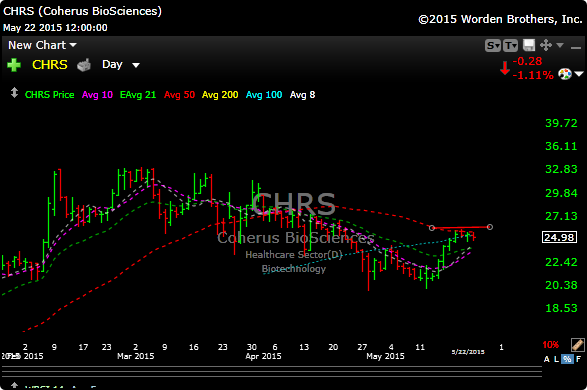Click the up-down arrows pane reorder icon
The height and width of the screenshot is (390, 587).
point(14,92)
